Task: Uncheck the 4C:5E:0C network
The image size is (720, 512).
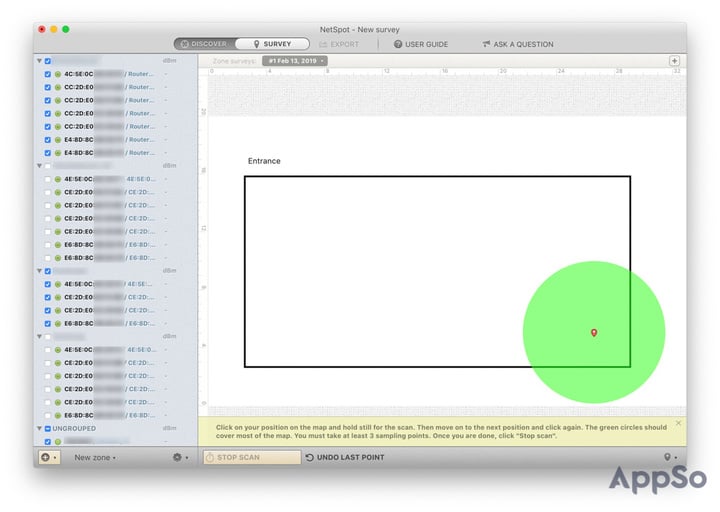Action: coord(48,74)
